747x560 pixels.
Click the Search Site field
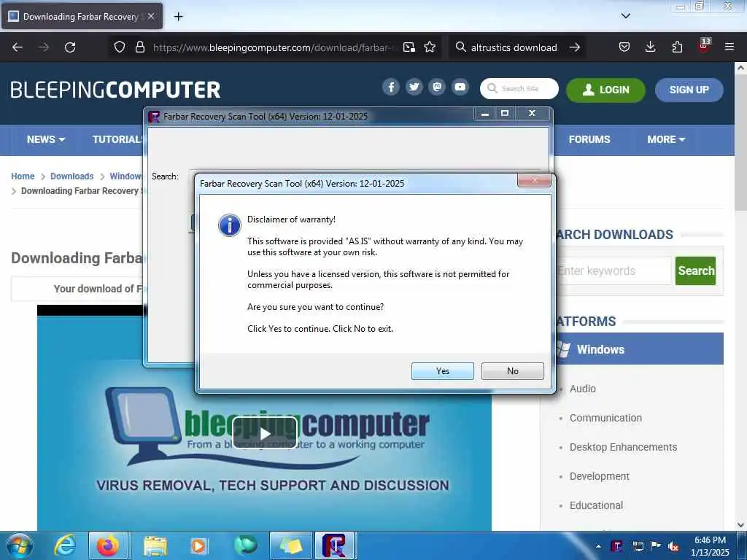519,88
